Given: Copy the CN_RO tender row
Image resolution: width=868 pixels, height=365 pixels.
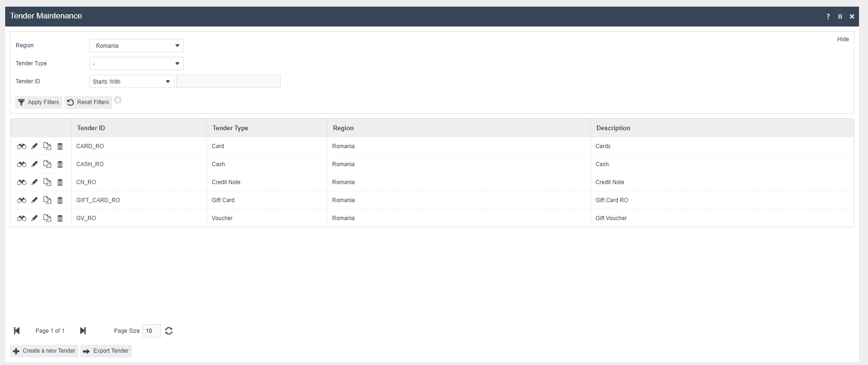Looking at the screenshot, I should point(47,182).
